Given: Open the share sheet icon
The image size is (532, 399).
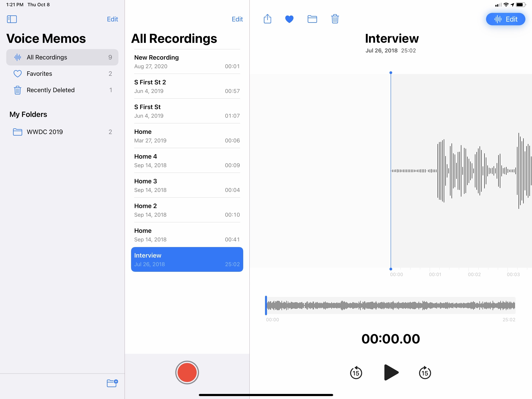Looking at the screenshot, I should (x=267, y=19).
